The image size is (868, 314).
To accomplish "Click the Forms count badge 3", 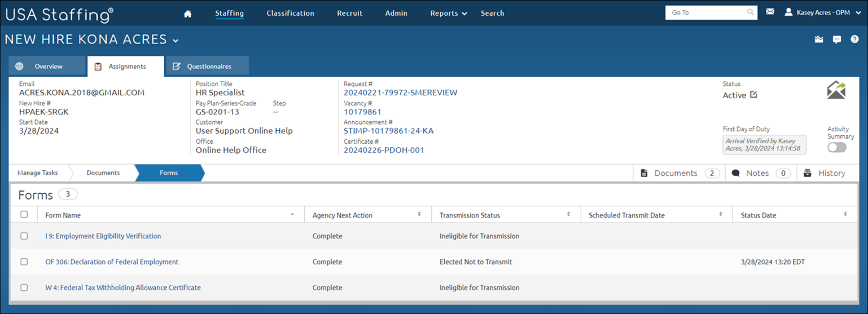I will pos(68,194).
